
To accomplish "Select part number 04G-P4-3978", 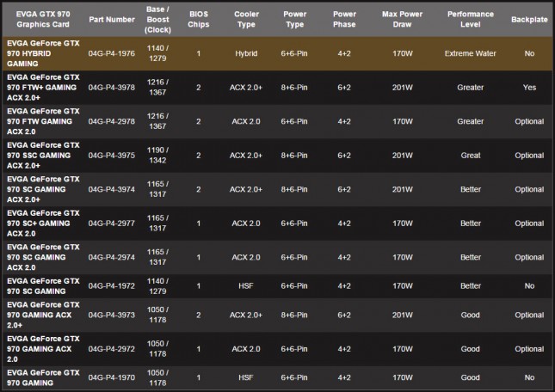I will tap(112, 88).
